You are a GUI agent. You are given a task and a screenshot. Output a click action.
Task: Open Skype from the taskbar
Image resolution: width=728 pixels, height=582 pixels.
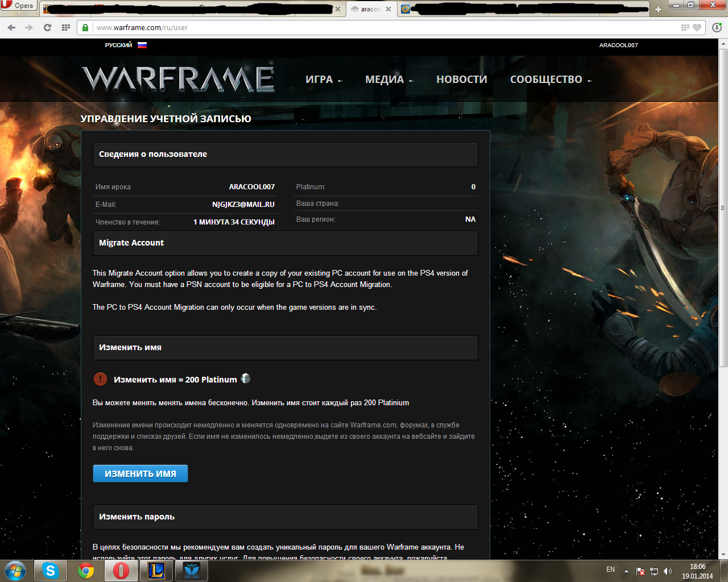coord(51,571)
